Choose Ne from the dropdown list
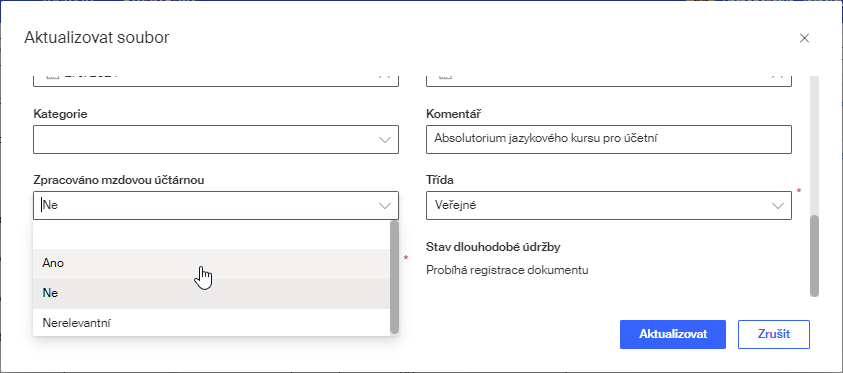The image size is (843, 373). [x=211, y=293]
